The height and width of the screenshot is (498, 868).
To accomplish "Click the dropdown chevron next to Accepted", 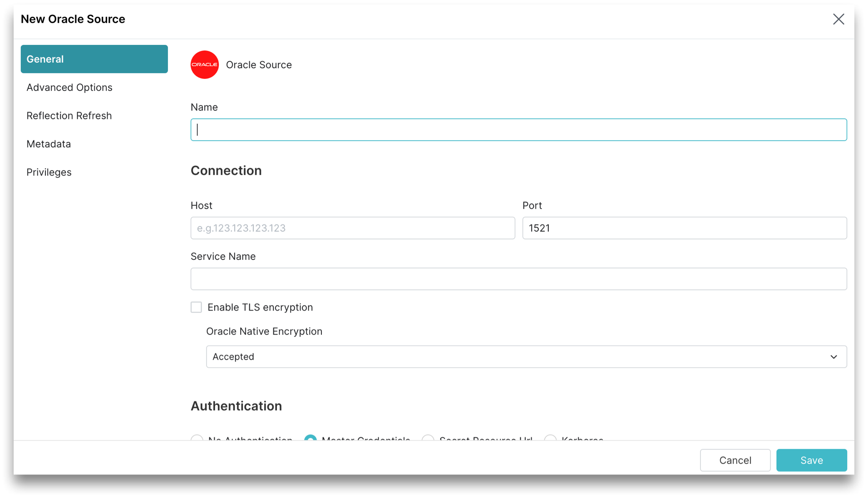I will pyautogui.click(x=833, y=356).
